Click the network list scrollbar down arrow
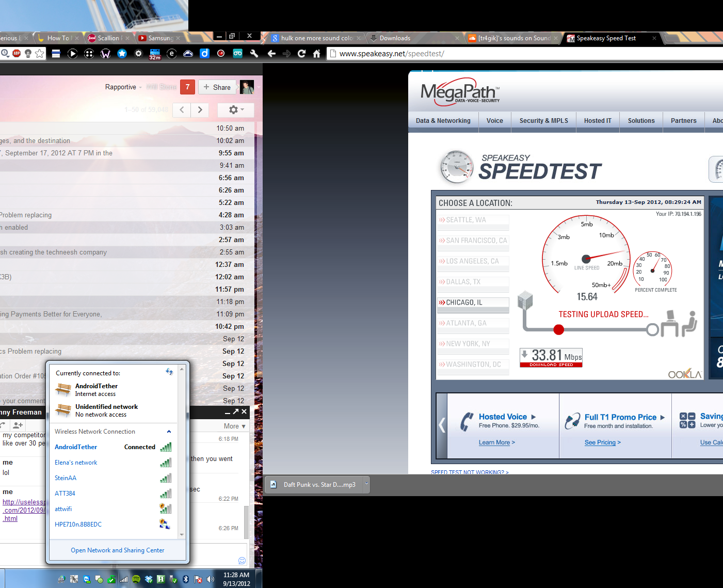The image size is (723, 588). [x=182, y=535]
